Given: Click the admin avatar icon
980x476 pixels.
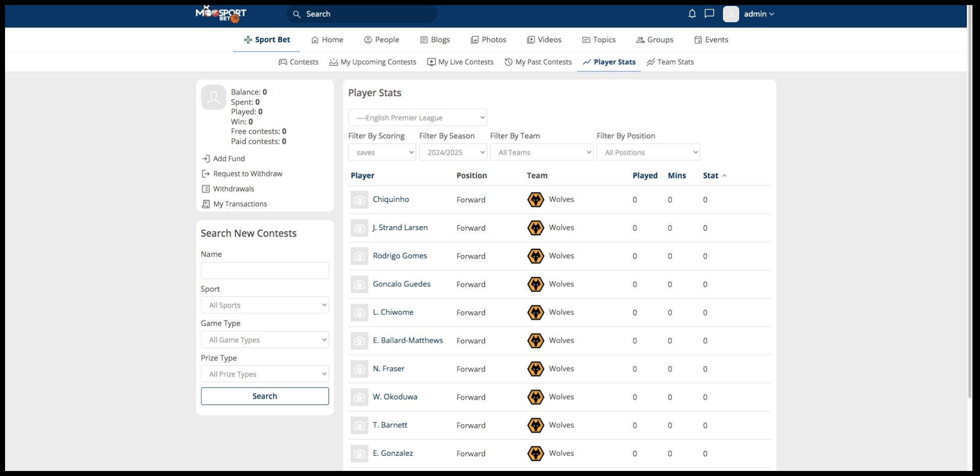Looking at the screenshot, I should coord(731,14).
